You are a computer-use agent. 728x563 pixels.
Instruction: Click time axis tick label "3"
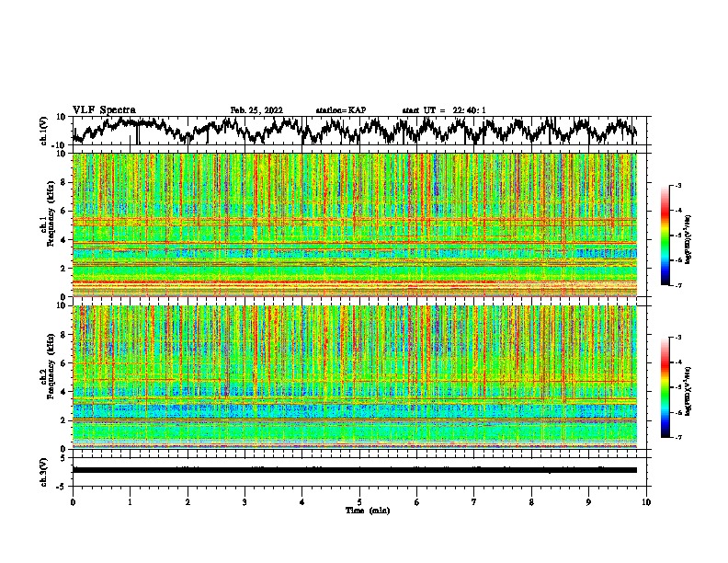click(x=245, y=502)
